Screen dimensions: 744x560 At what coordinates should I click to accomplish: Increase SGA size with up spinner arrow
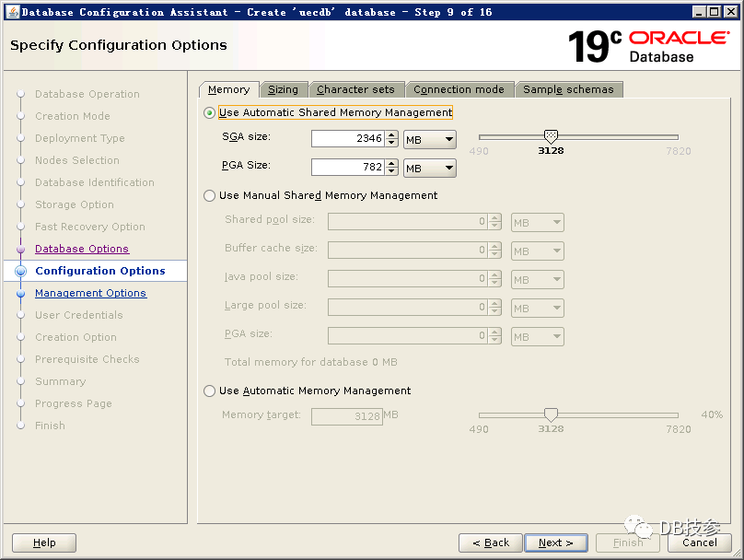391,135
